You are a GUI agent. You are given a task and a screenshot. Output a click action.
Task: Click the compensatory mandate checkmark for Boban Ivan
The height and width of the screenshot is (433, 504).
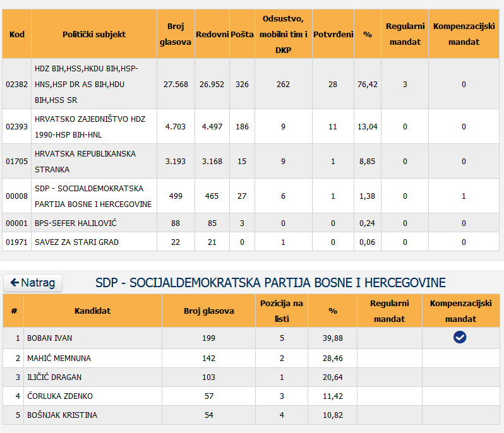[460, 338]
